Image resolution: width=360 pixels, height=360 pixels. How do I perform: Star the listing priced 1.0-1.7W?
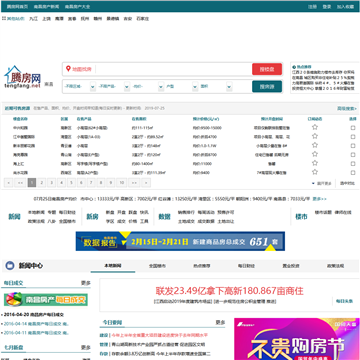315,145
